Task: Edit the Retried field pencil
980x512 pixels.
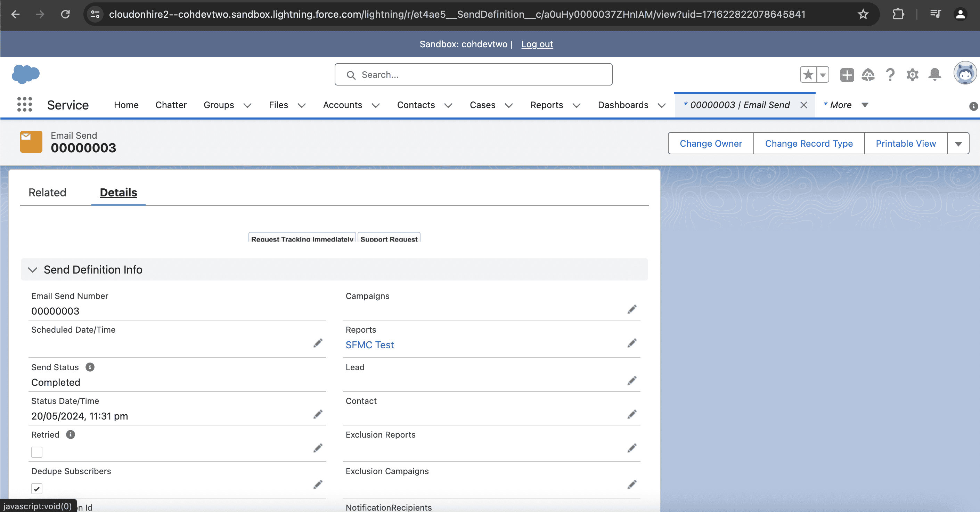Action: click(x=318, y=448)
